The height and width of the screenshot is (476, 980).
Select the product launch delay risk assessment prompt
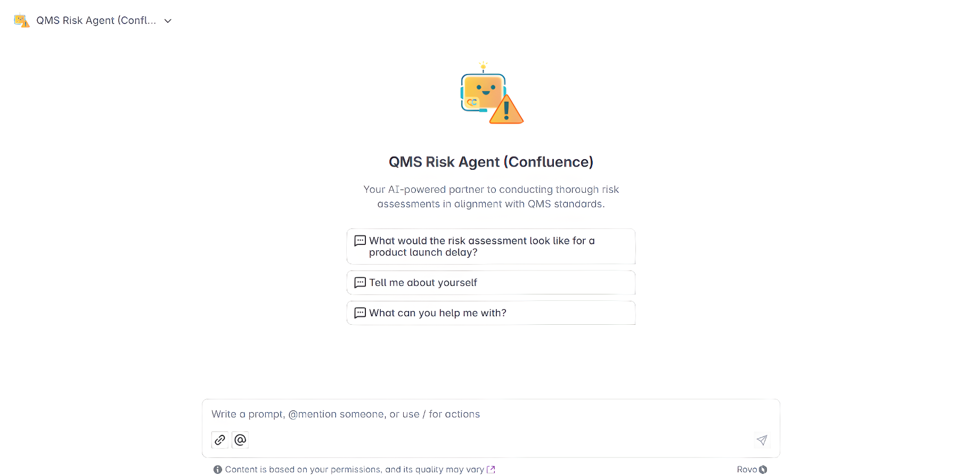pos(491,247)
